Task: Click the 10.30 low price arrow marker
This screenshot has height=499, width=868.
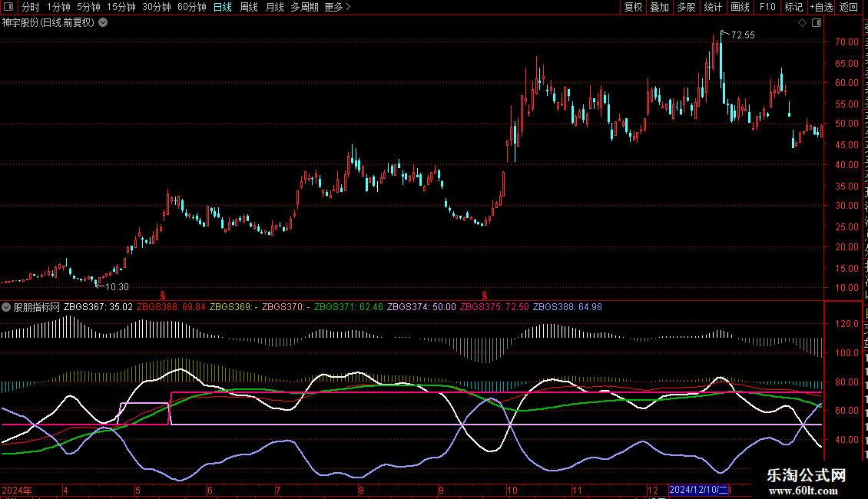Action: click(x=112, y=286)
